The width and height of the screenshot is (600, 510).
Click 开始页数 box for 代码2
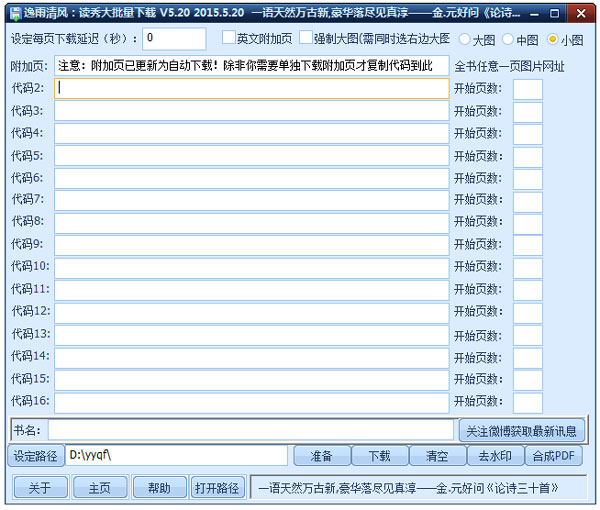click(528, 89)
